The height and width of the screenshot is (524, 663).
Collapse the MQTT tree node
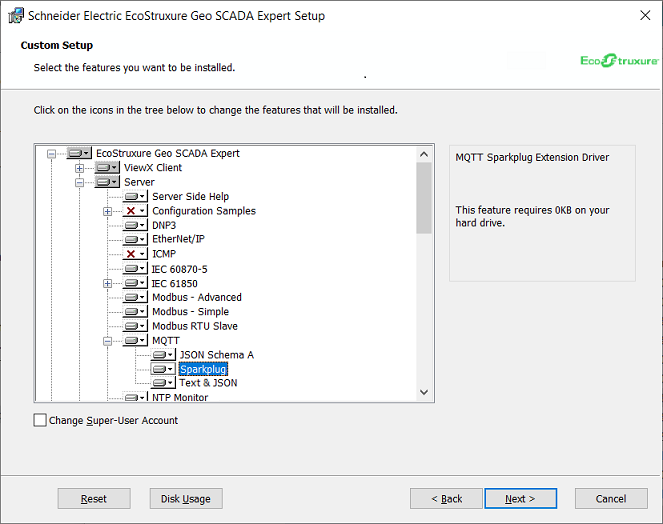(x=107, y=341)
